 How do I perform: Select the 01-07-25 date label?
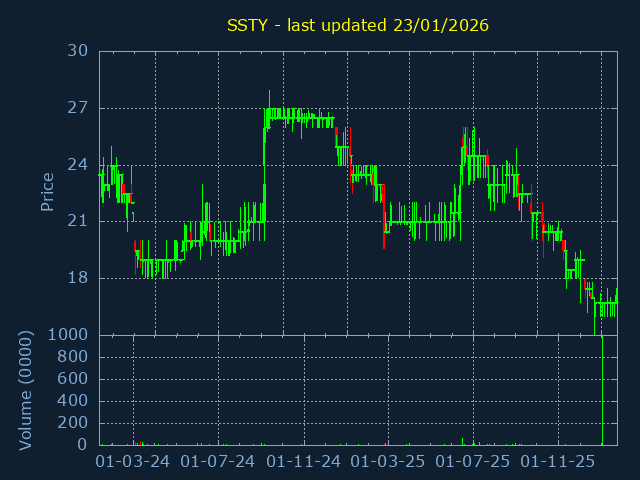[475, 462]
